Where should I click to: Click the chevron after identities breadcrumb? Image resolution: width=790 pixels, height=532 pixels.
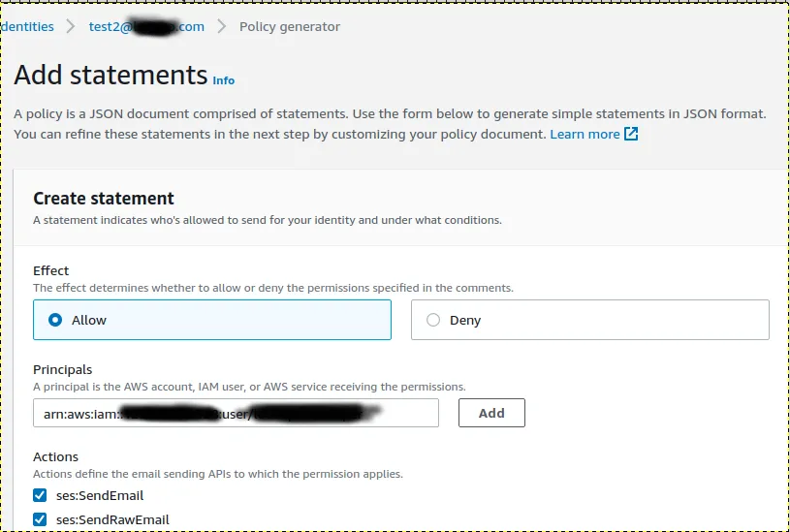(x=71, y=26)
